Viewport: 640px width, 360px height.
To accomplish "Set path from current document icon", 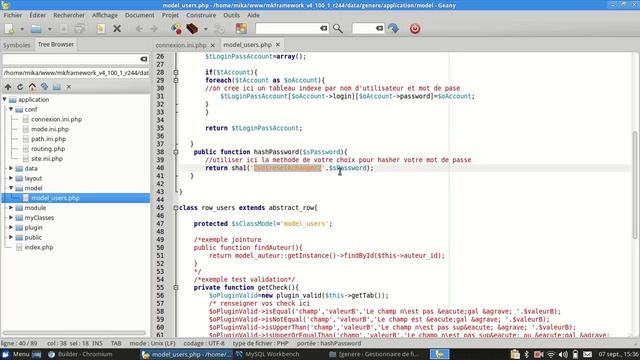I will pyautogui.click(x=44, y=87).
